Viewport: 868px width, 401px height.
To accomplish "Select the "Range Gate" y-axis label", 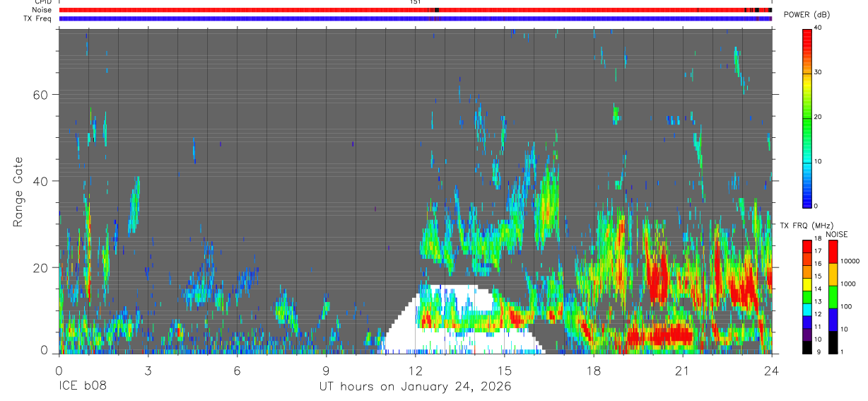I will click(18, 192).
